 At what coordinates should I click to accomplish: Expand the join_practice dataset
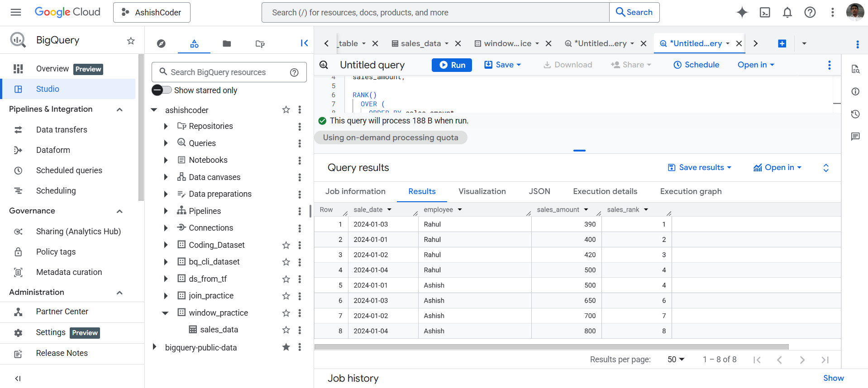[166, 296]
